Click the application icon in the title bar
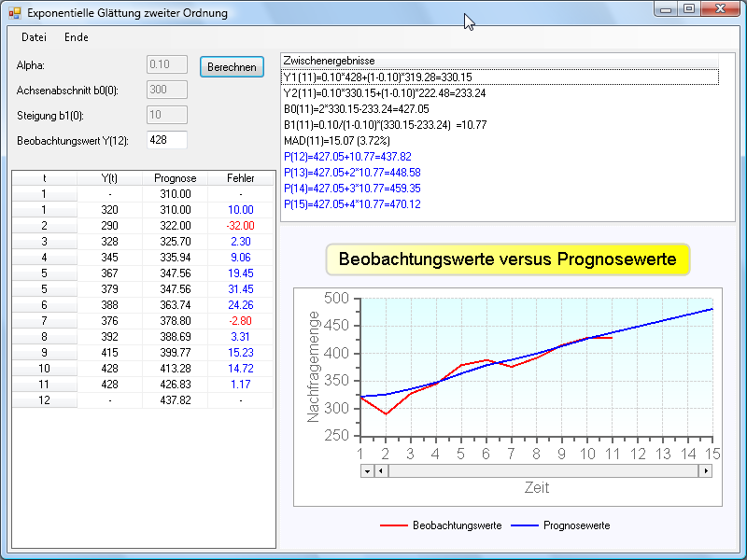Image resolution: width=747 pixels, height=560 pixels. coord(14,13)
